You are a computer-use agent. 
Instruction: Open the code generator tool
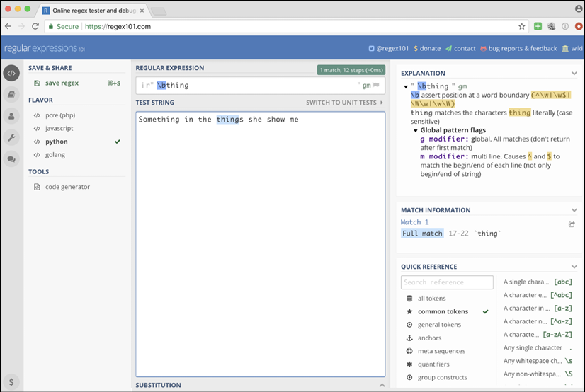[x=67, y=187]
